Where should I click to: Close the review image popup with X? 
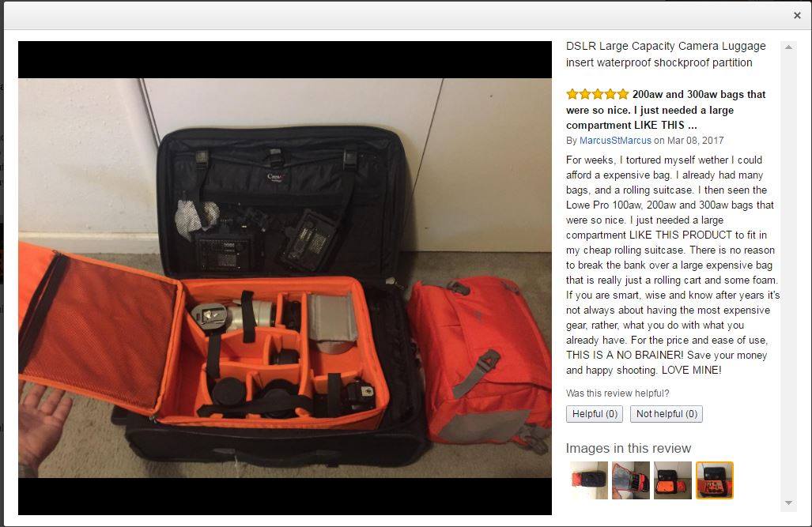(797, 16)
